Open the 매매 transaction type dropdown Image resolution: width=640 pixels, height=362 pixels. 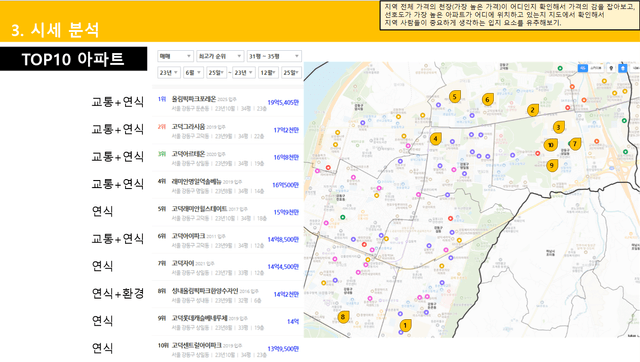click(175, 56)
